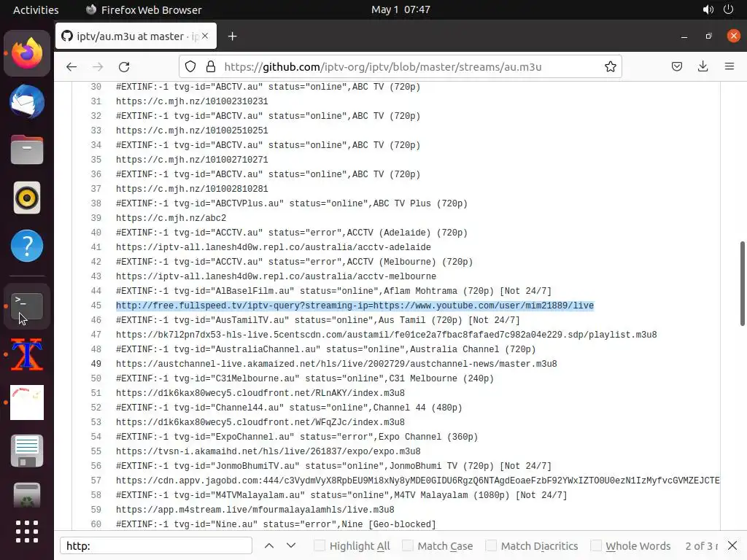Open the blue-red X application in dock
The width and height of the screenshot is (747, 560).
27,355
